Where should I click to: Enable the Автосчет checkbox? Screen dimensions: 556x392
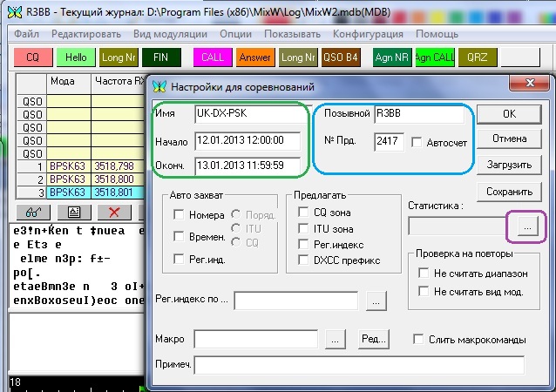417,142
